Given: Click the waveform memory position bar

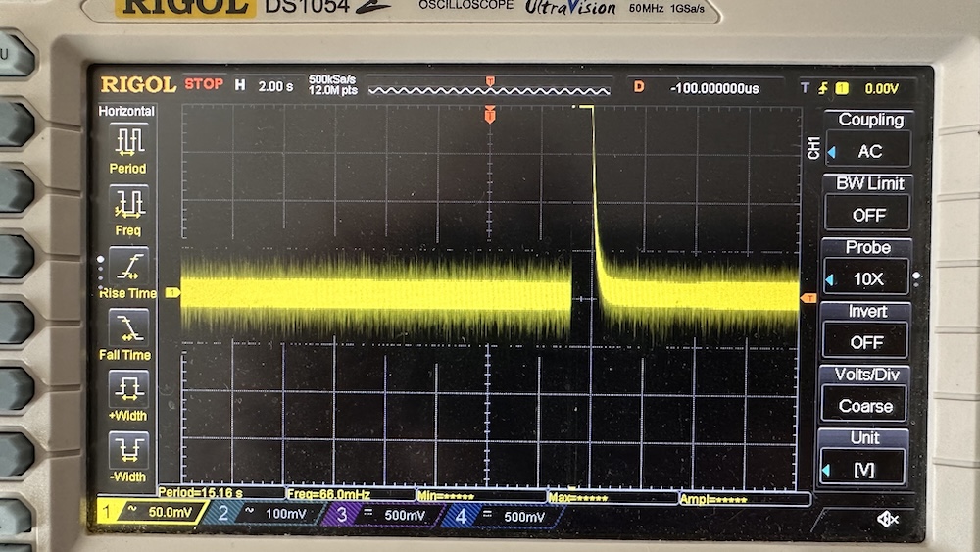Looking at the screenshot, I should pyautogui.click(x=488, y=89).
